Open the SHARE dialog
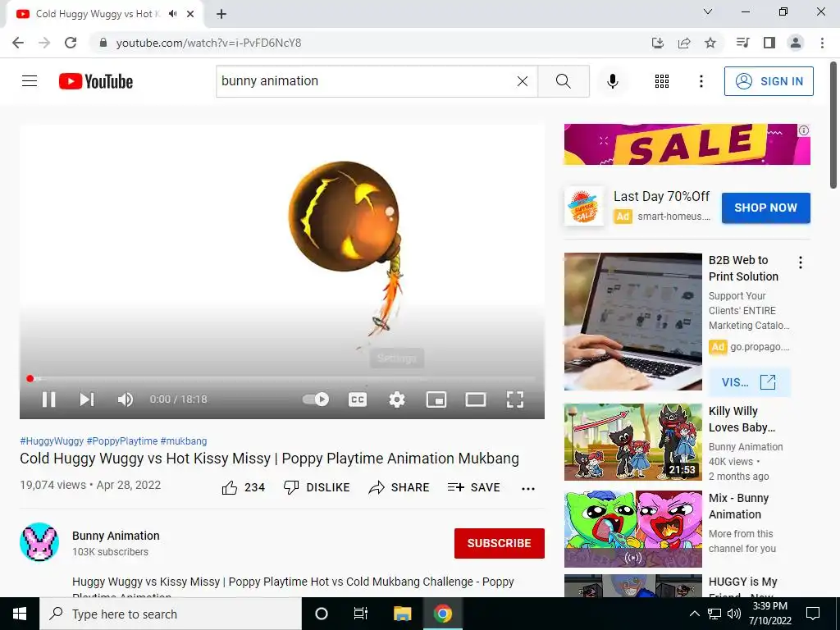Screen dimensions: 840x630 pos(399,487)
